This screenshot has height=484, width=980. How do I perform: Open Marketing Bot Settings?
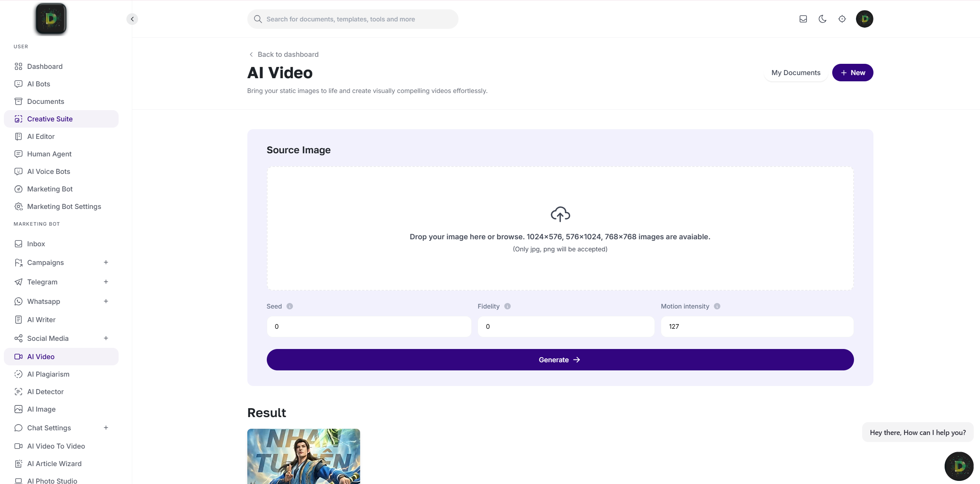64,206
